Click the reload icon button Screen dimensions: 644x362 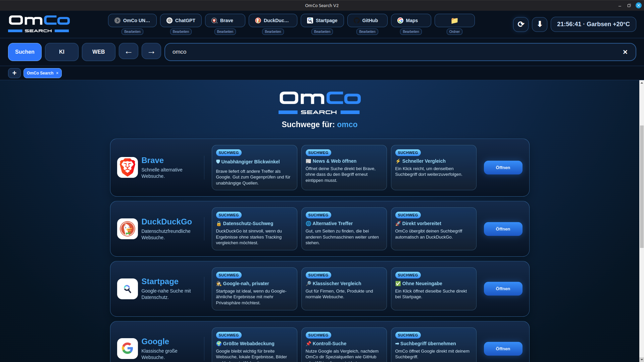point(521,24)
